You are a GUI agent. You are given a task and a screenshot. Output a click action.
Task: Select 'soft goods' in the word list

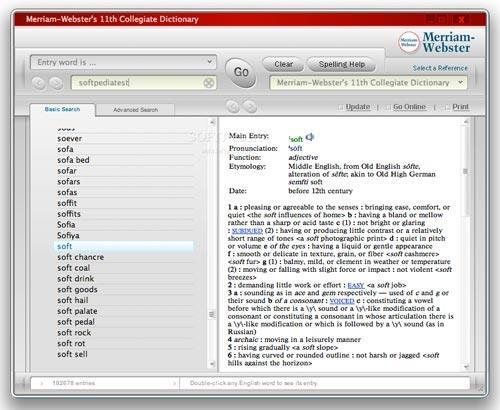(x=123, y=289)
